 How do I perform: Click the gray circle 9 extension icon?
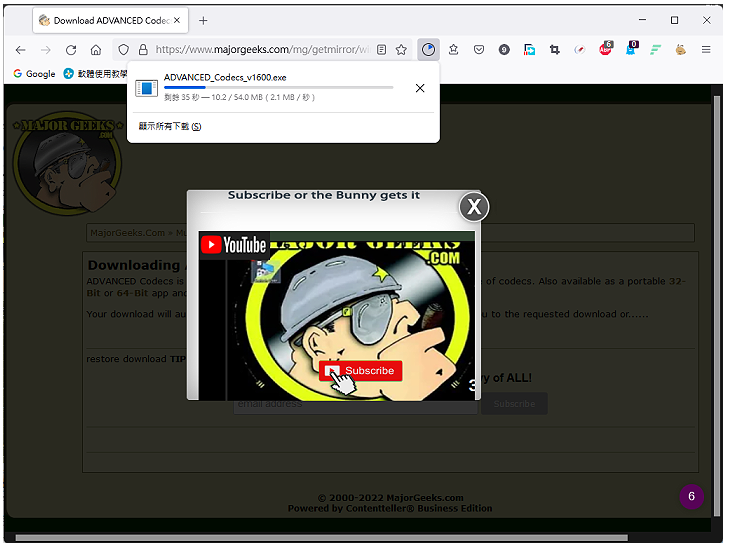(504, 49)
